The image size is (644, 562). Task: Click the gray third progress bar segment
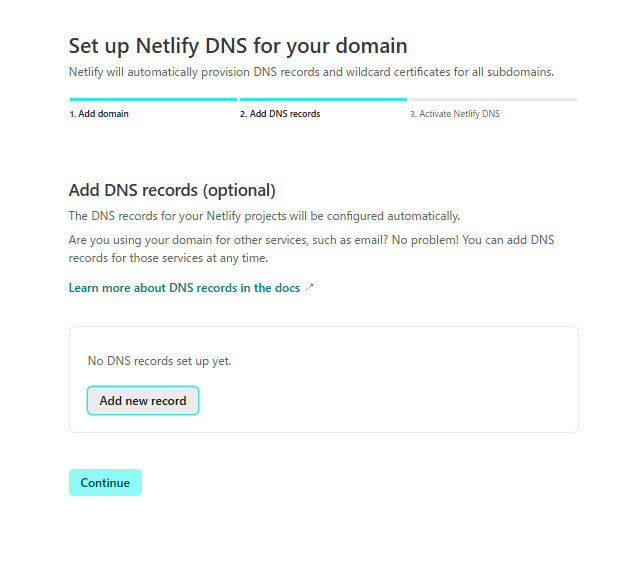coord(493,100)
